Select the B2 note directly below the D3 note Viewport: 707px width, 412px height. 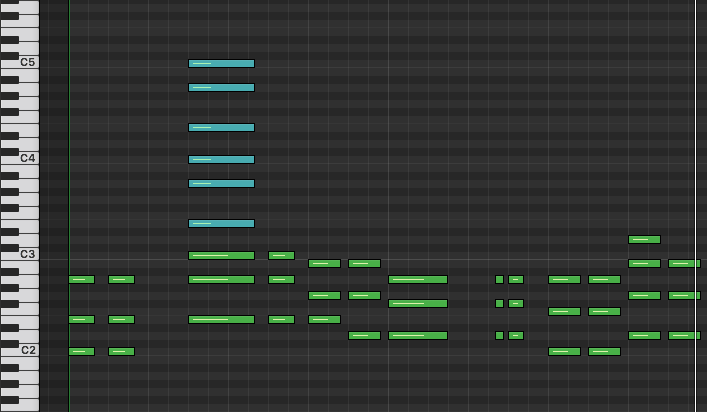[x=644, y=264]
